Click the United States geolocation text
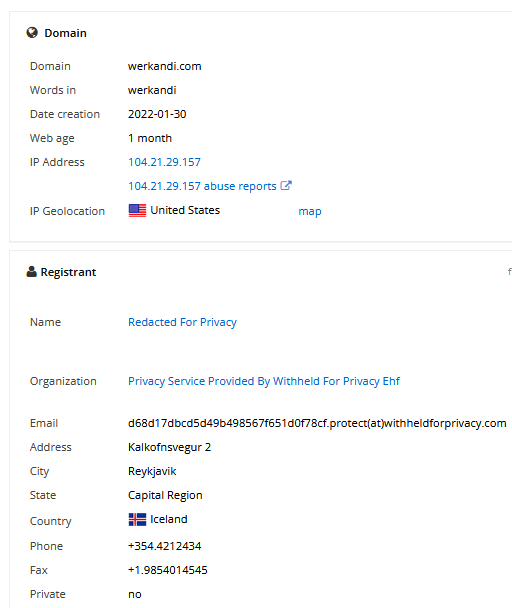This screenshot has width=512, height=608. 185,210
